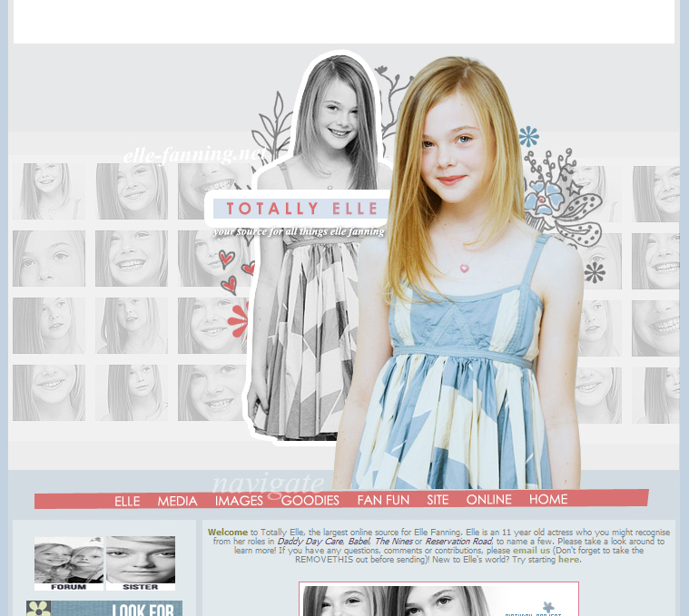Open the MEDIA navigation menu item
Viewport: 689px width, 616px height.
(x=177, y=501)
